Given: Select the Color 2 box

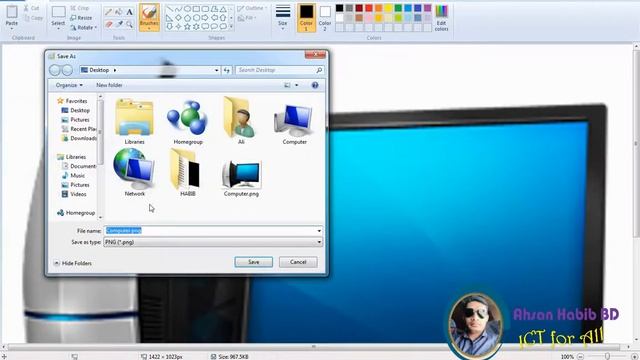Looking at the screenshot, I should point(325,17).
